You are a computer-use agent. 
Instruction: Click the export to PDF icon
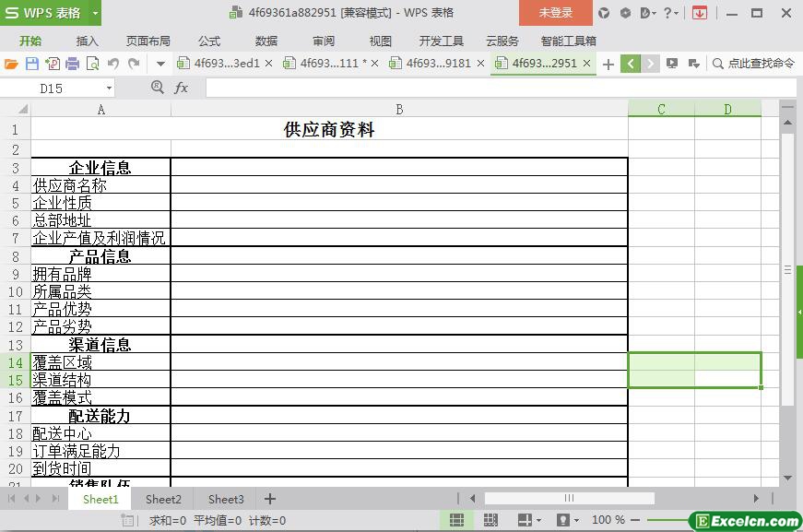point(53,64)
